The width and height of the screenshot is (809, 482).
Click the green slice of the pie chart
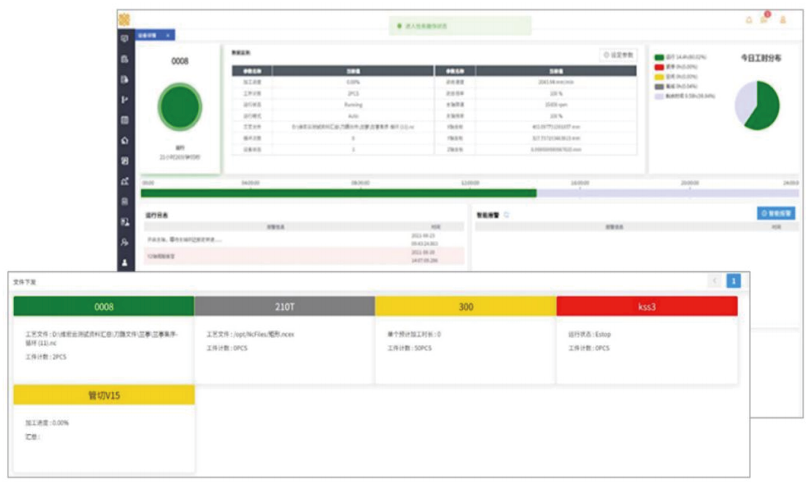[x=766, y=107]
